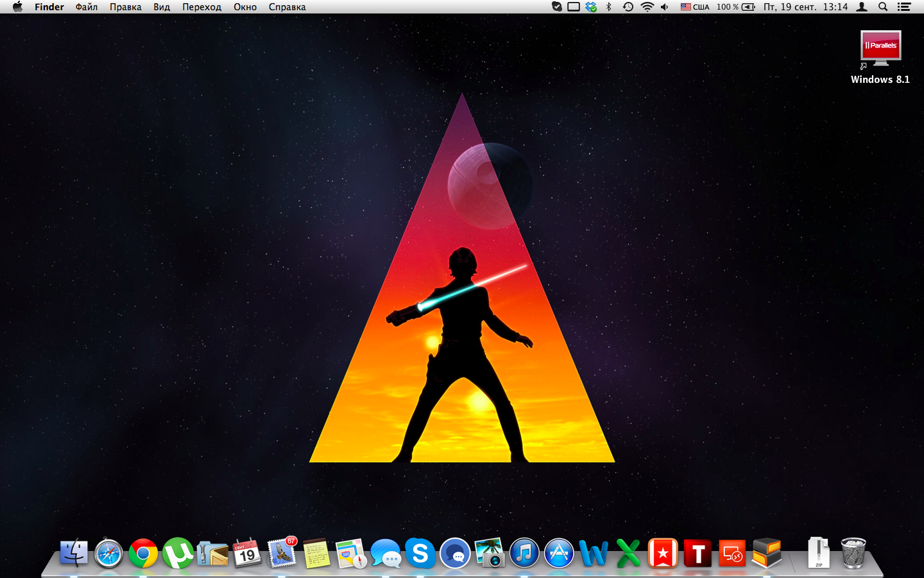Open Calendar showing date 19
The width and height of the screenshot is (924, 578).
247,554
